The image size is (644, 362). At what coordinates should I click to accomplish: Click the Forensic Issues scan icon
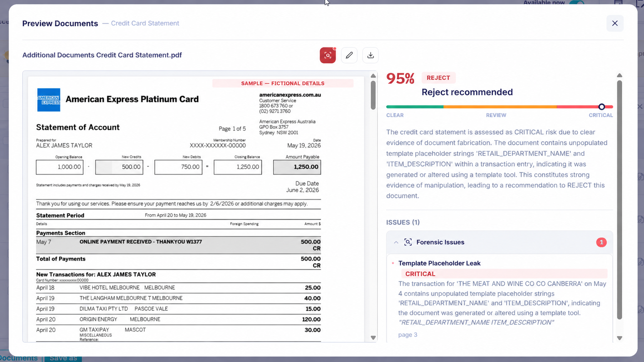408,242
